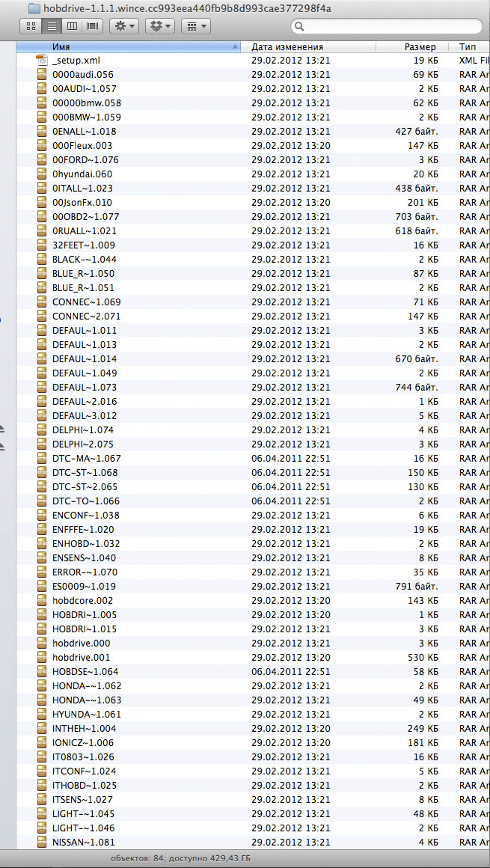Viewport: 490px width, 868px height.
Task: Select file name ERROR-~1.070
Action: point(85,572)
